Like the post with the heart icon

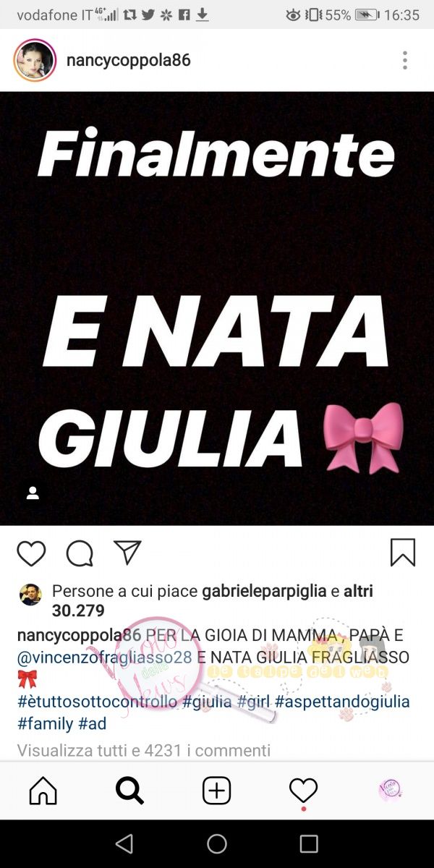click(x=31, y=554)
